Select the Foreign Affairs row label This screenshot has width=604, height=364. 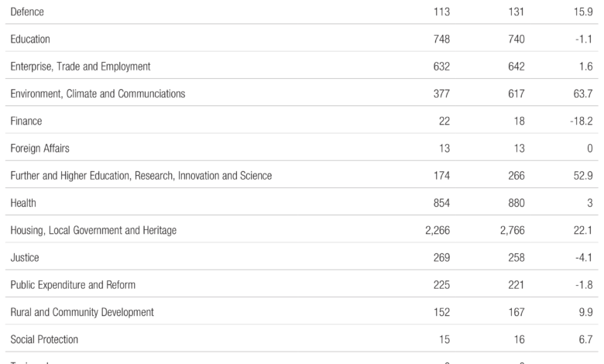click(x=40, y=149)
